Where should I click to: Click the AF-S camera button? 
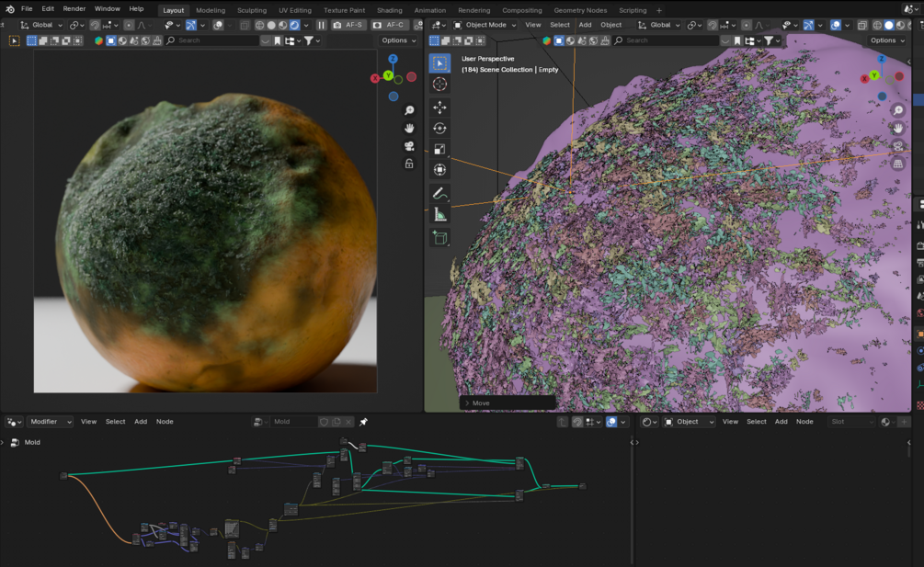click(x=348, y=25)
